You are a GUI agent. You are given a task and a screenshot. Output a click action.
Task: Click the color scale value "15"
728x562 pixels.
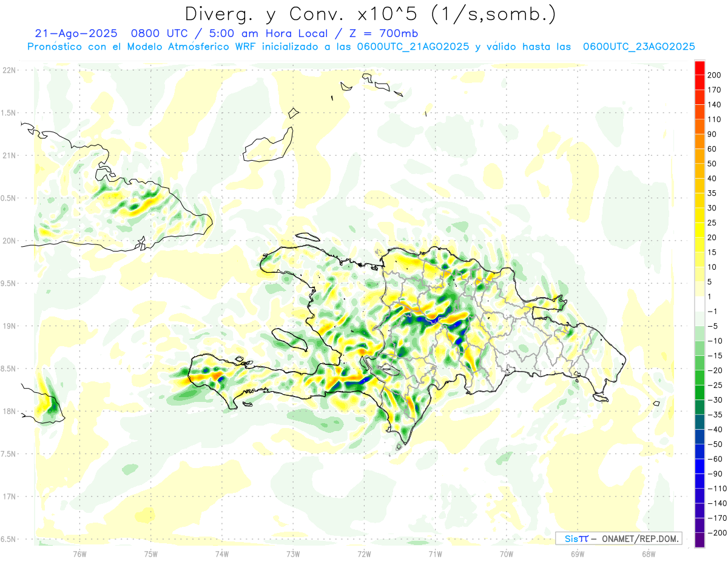tap(713, 252)
